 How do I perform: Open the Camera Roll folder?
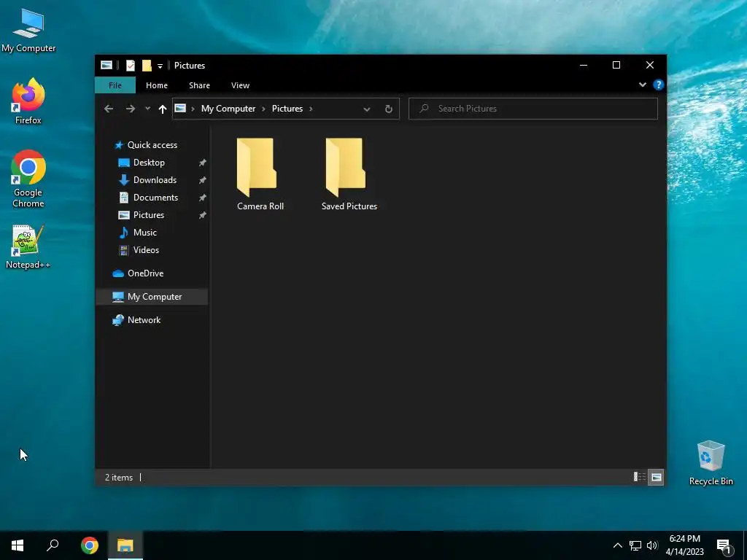pyautogui.click(x=260, y=174)
